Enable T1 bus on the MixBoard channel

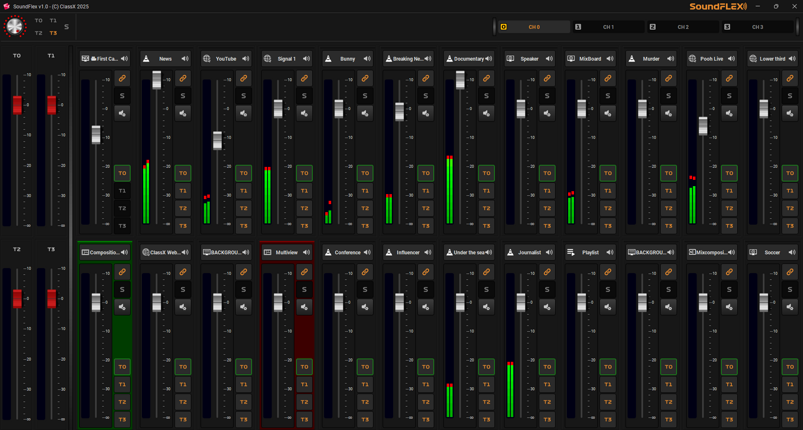(x=608, y=191)
